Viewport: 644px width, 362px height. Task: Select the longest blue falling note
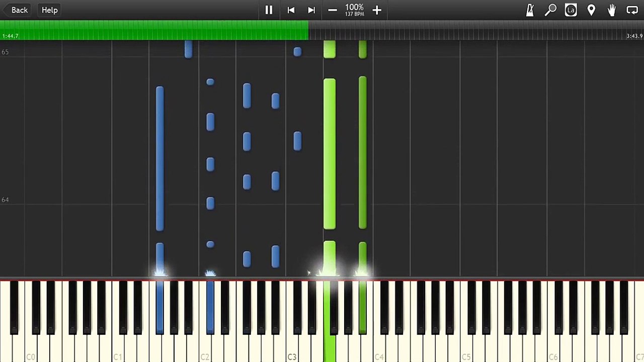tap(160, 159)
